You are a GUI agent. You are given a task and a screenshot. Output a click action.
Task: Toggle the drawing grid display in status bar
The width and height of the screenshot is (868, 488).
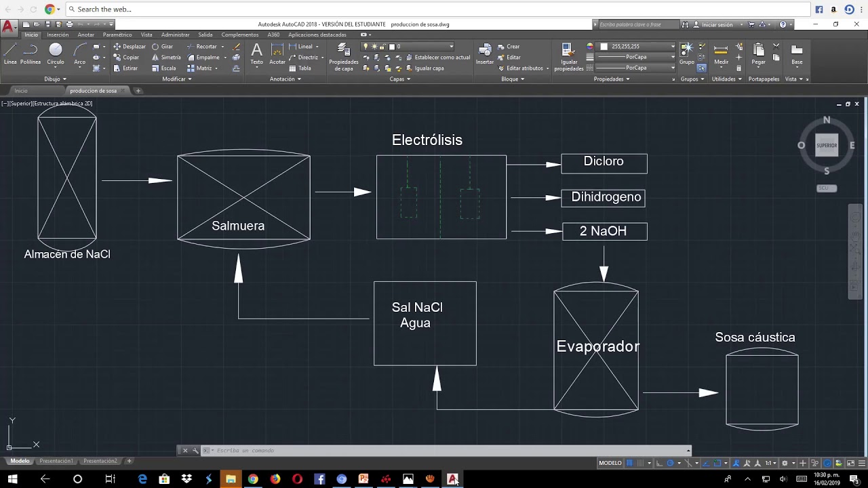click(x=630, y=463)
